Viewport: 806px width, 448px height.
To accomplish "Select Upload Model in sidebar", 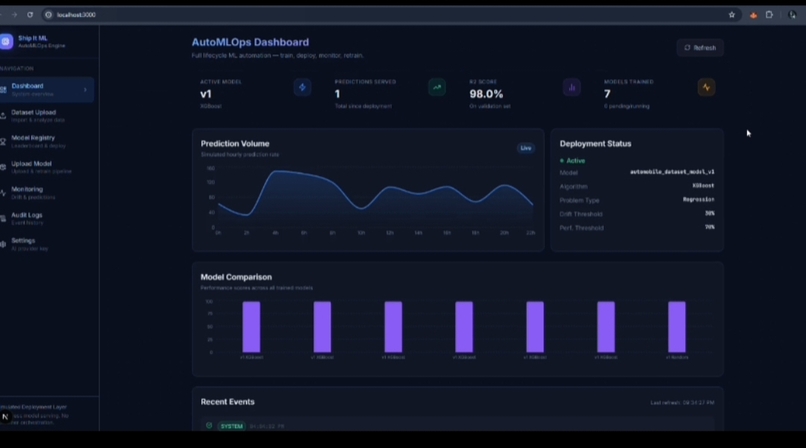I will pos(47,167).
